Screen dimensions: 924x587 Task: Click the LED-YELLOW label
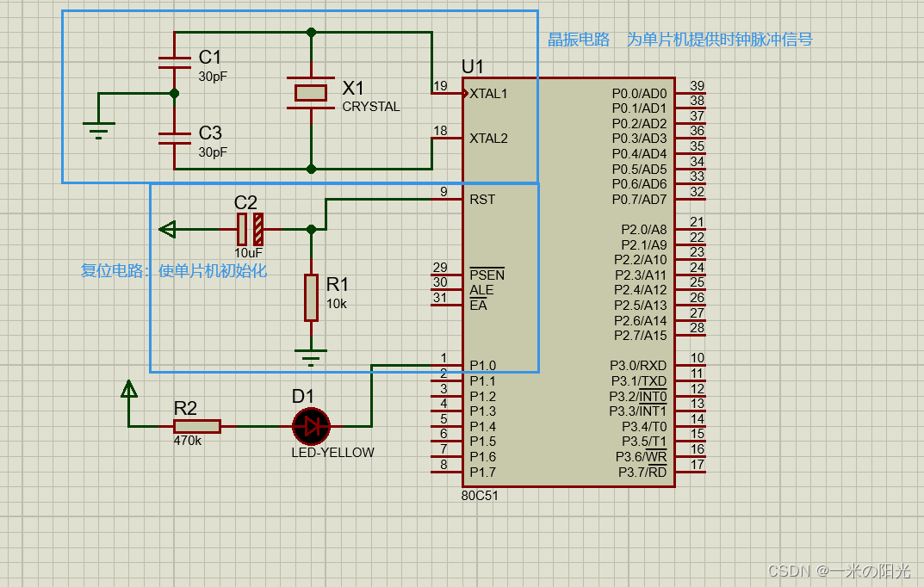333,452
